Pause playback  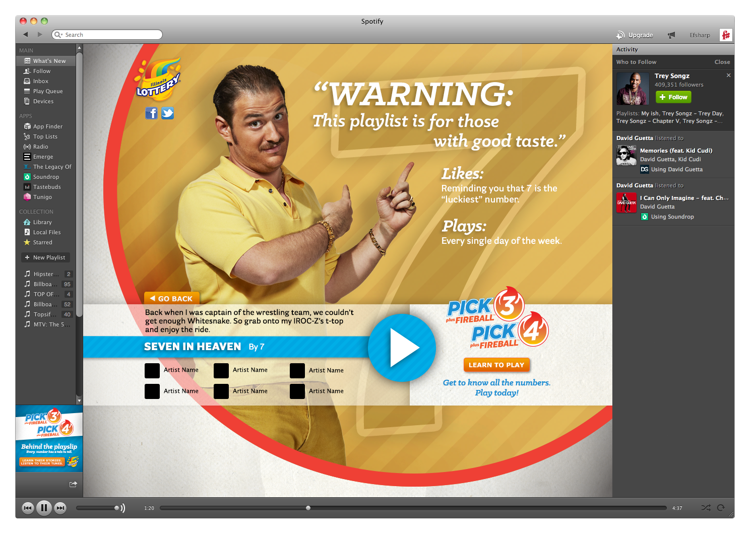click(x=44, y=508)
